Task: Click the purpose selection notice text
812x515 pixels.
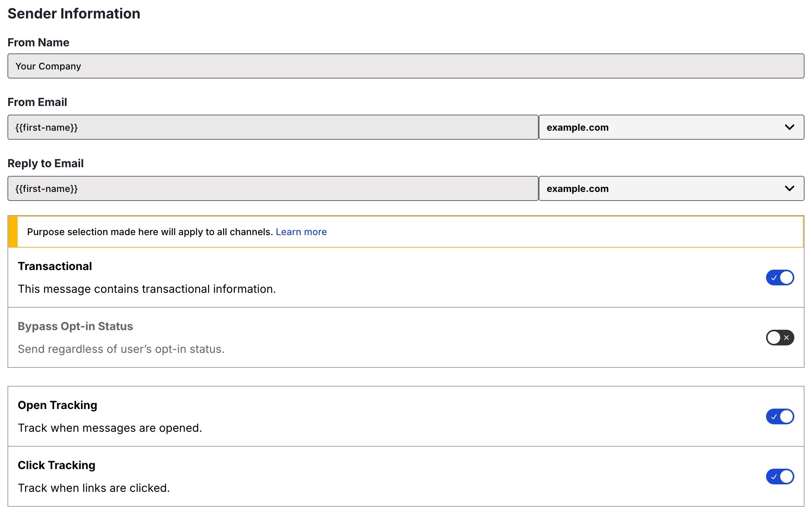Action: pos(150,232)
